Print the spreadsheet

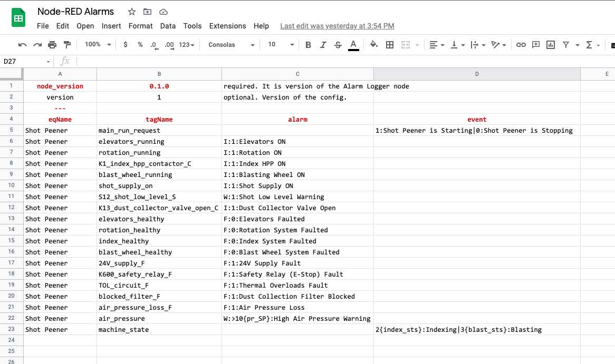[52, 45]
